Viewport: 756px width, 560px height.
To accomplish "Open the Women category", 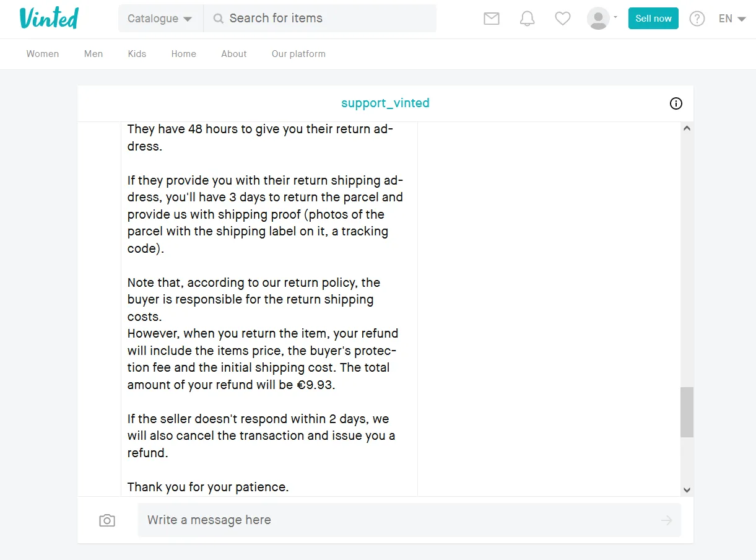I will click(x=43, y=54).
